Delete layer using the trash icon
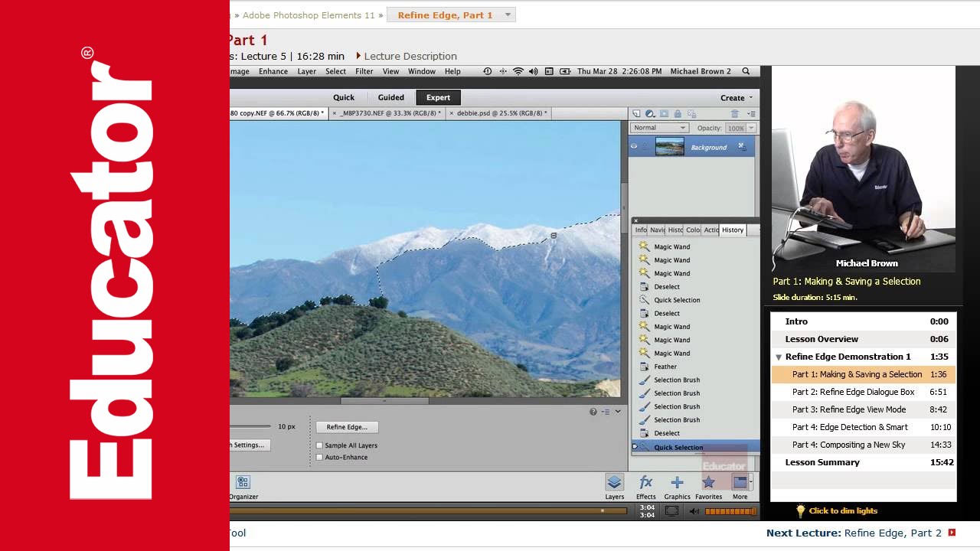This screenshot has height=551, width=980. pyautogui.click(x=735, y=114)
